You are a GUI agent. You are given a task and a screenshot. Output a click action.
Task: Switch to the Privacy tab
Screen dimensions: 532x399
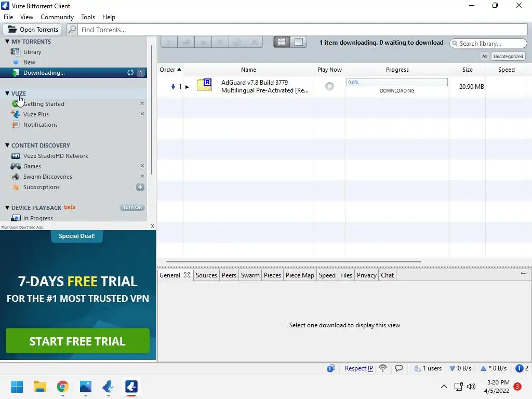(x=366, y=275)
